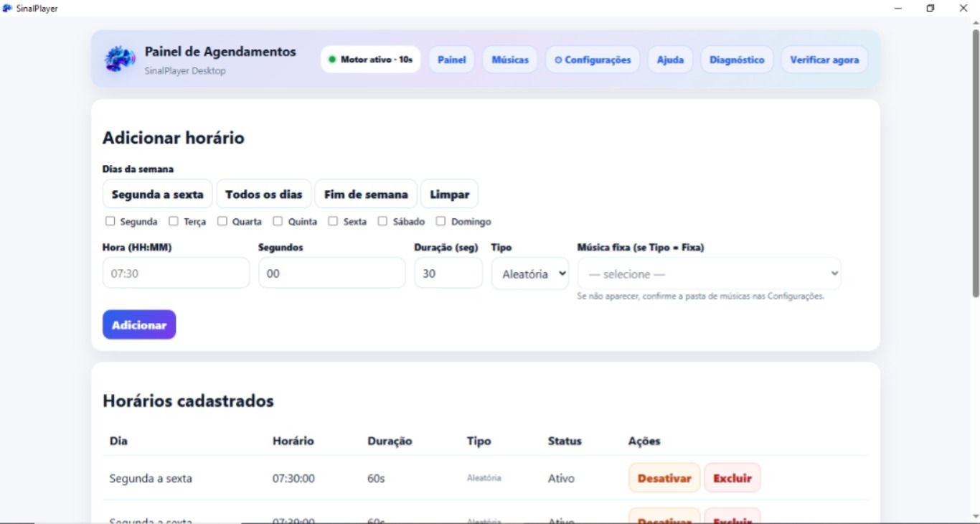
Task: Select the Todos os dias preset
Action: (x=264, y=194)
